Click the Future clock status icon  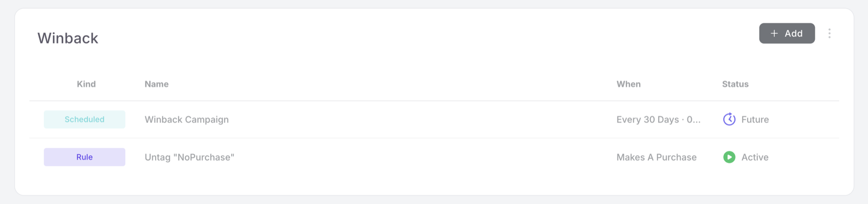click(729, 119)
